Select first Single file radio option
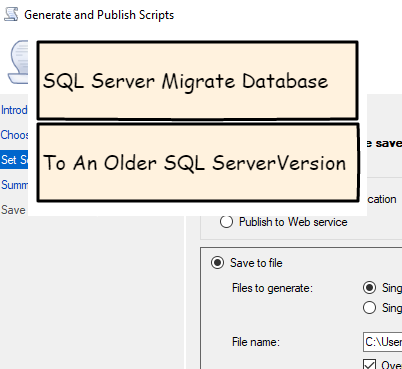402x369 pixels. pos(369,288)
